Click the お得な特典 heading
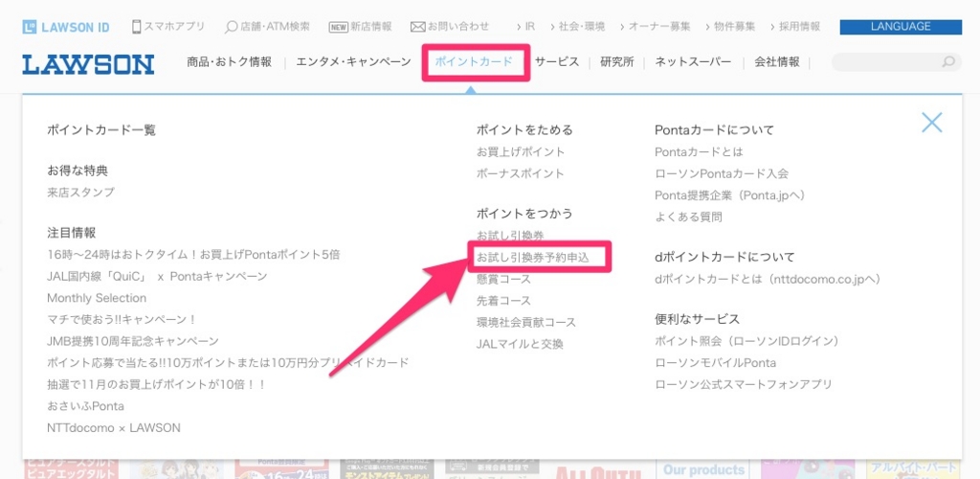The width and height of the screenshot is (980, 479). coord(78,171)
